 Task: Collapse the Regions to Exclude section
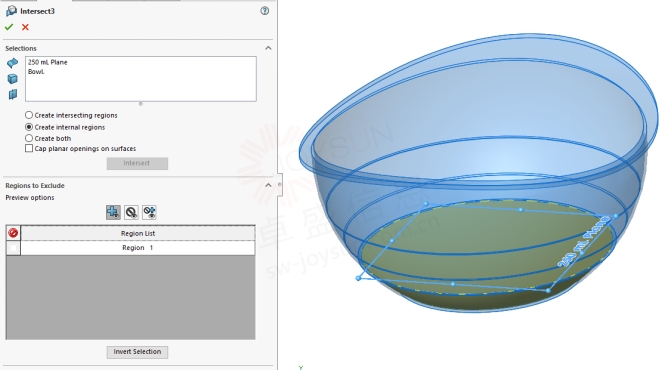coord(268,185)
